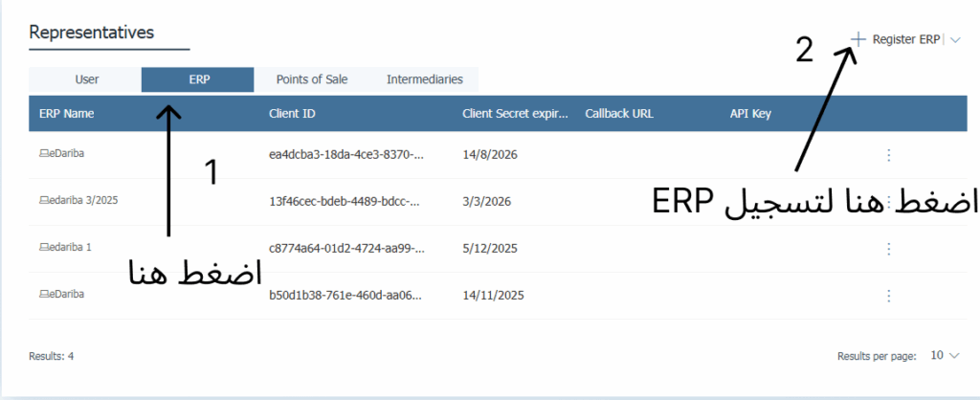The height and width of the screenshot is (400, 980).
Task: Click the Callback URL column header
Action: pyautogui.click(x=618, y=114)
